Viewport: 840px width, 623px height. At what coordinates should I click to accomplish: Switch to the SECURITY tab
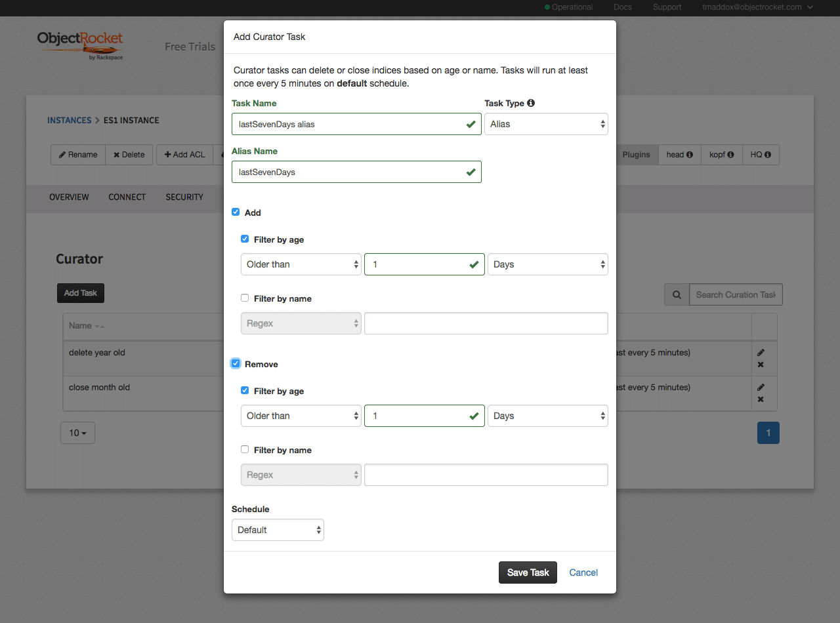184,197
